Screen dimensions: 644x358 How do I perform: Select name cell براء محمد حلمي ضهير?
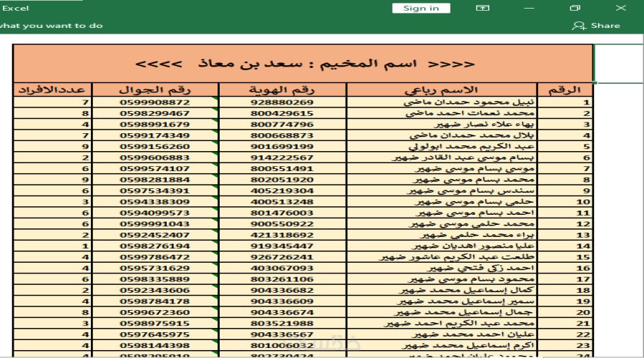pyautogui.click(x=441, y=235)
